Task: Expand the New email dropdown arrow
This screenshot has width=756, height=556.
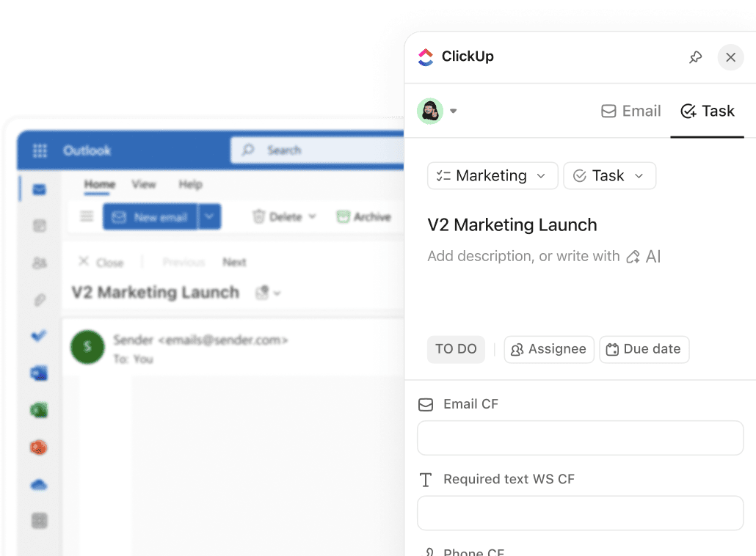Action: [x=209, y=217]
